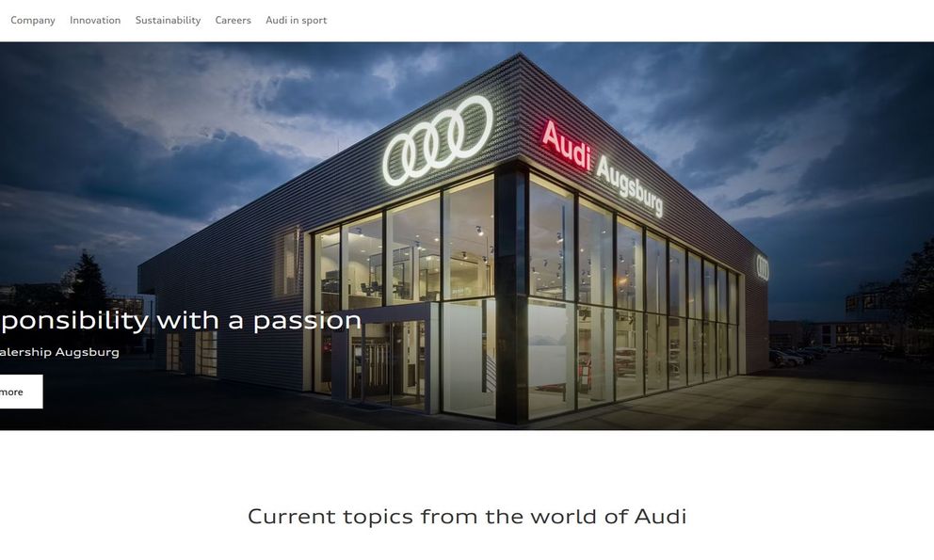Click the glass entrance door of the showroom
934x560 pixels.
387,363
